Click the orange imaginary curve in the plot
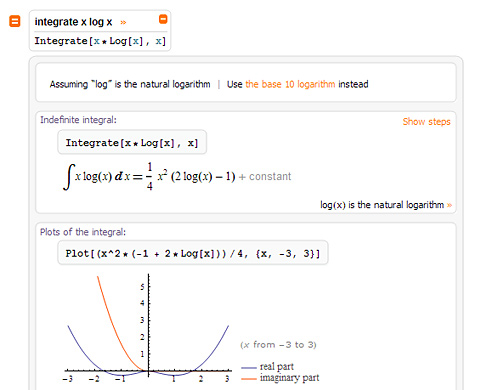500x390 pixels. 112,317
